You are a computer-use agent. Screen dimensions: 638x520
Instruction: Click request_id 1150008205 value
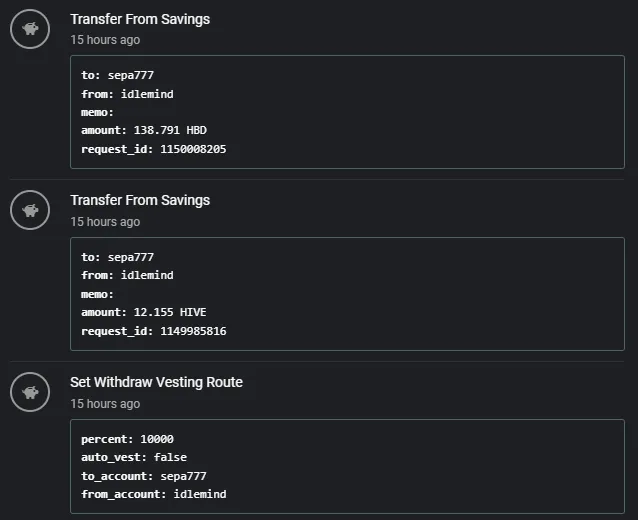click(193, 149)
